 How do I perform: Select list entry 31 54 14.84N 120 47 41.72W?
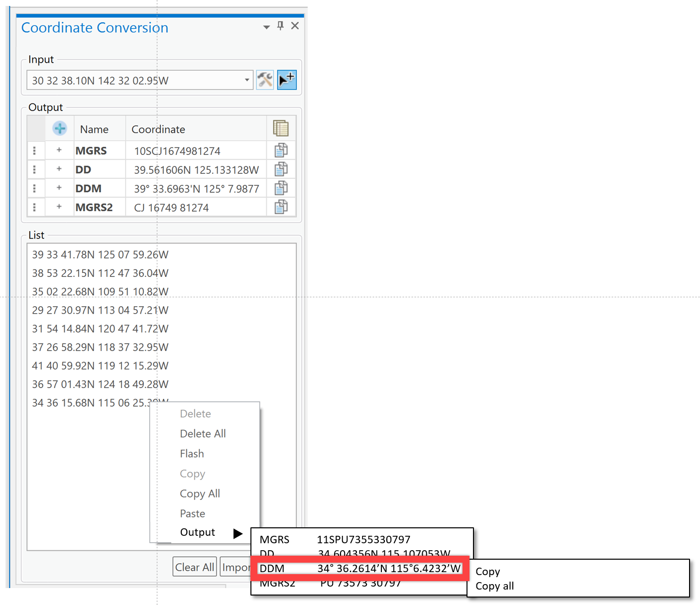click(100, 329)
